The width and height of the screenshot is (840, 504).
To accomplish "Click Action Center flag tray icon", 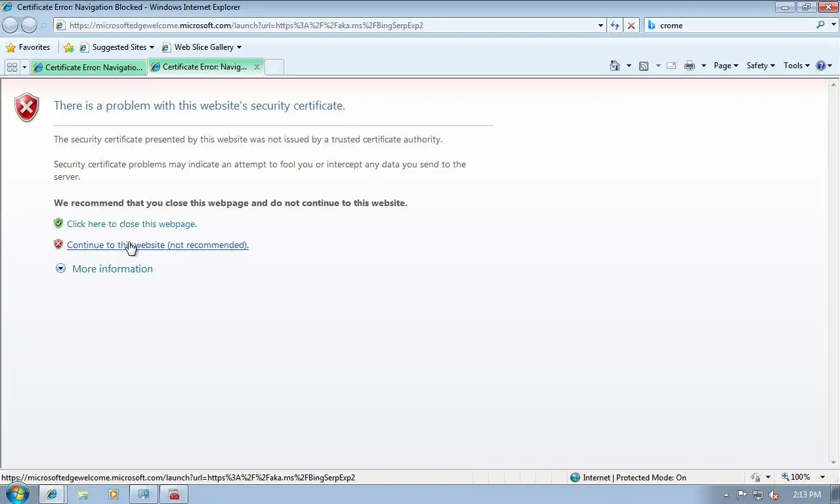I will [742, 495].
